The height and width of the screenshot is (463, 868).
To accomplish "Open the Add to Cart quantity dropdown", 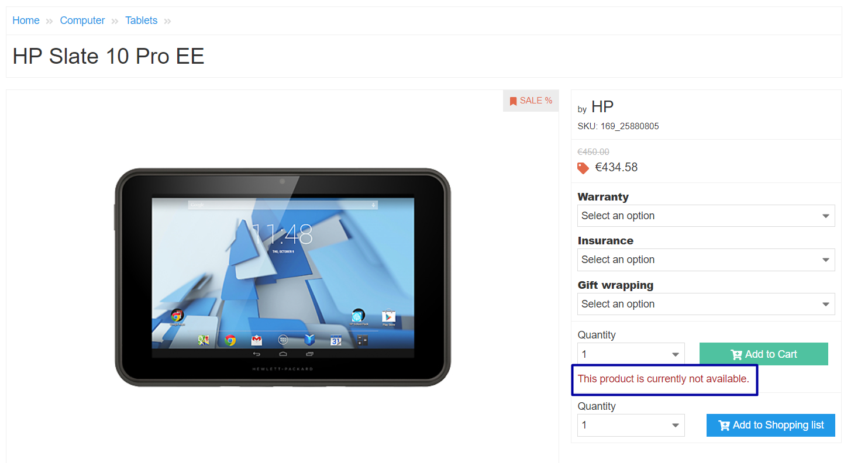I will [631, 354].
